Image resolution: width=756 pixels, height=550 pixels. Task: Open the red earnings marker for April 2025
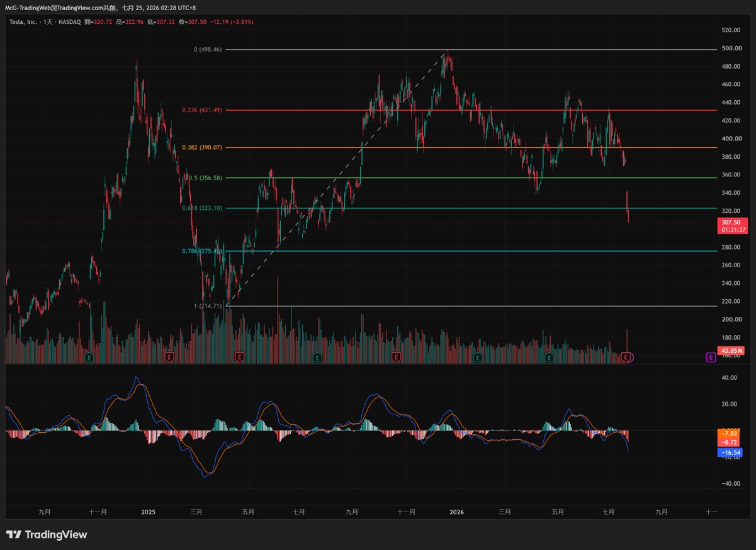click(x=239, y=357)
